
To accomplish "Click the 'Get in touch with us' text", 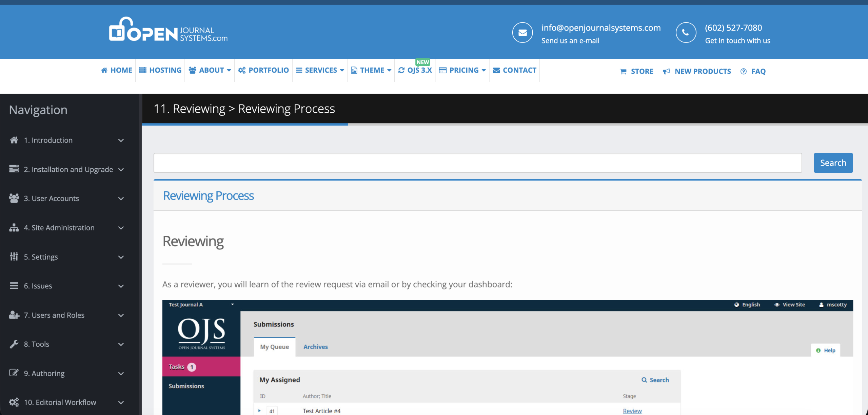I will point(737,40).
